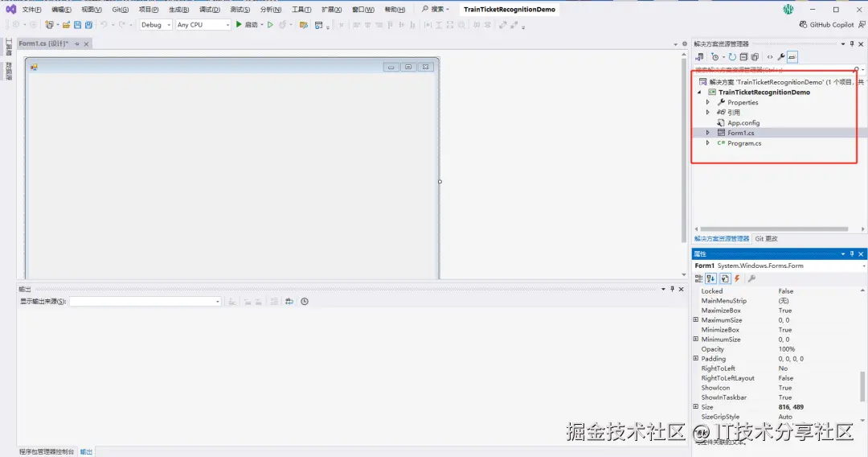Image resolution: width=868 pixels, height=457 pixels.
Task: Click the Navigate Backward toolbar icon
Action: [x=16, y=24]
